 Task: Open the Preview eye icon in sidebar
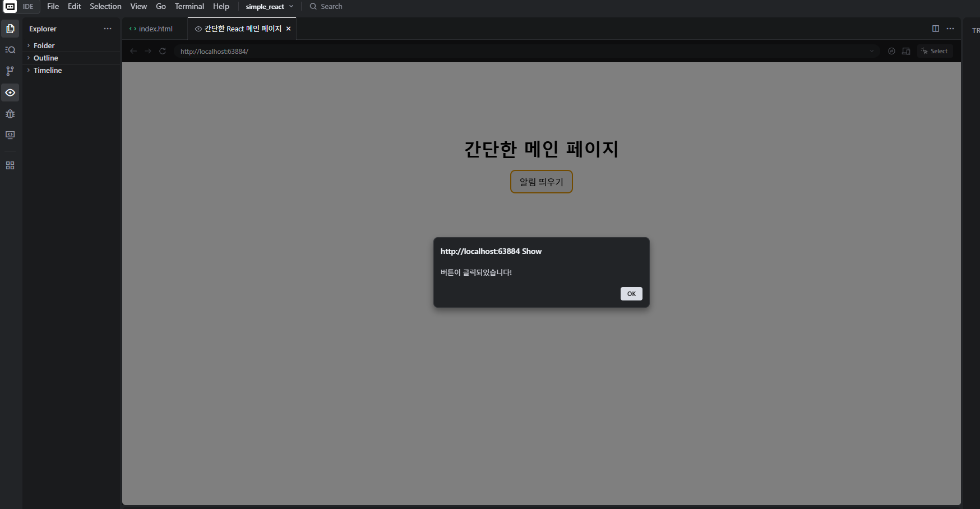coord(10,92)
